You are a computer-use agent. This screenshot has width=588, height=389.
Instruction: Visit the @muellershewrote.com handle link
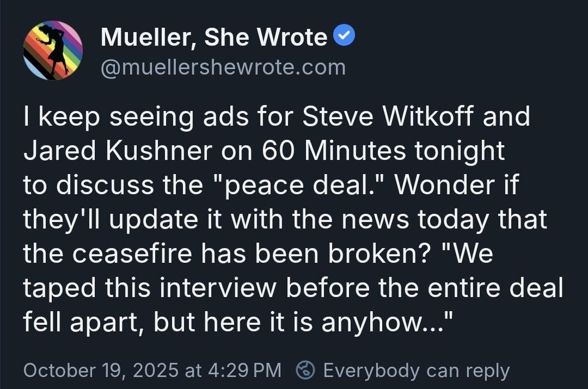[x=223, y=67]
